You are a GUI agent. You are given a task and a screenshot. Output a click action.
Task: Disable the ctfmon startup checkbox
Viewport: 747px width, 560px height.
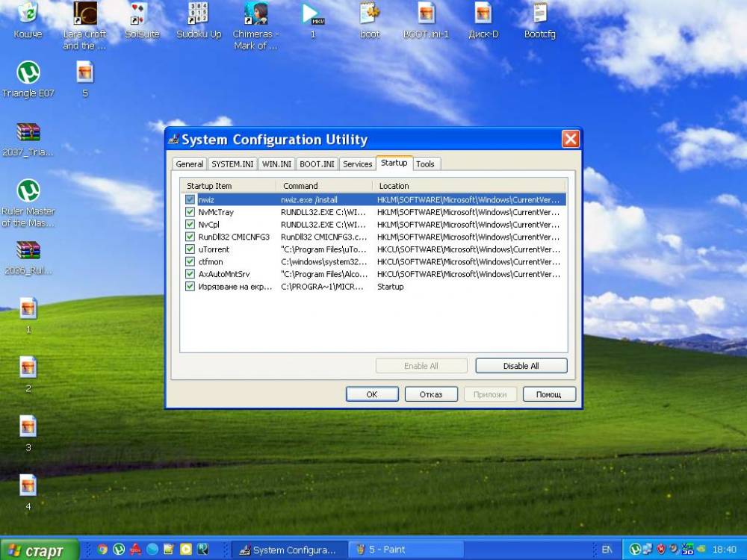coord(190,261)
